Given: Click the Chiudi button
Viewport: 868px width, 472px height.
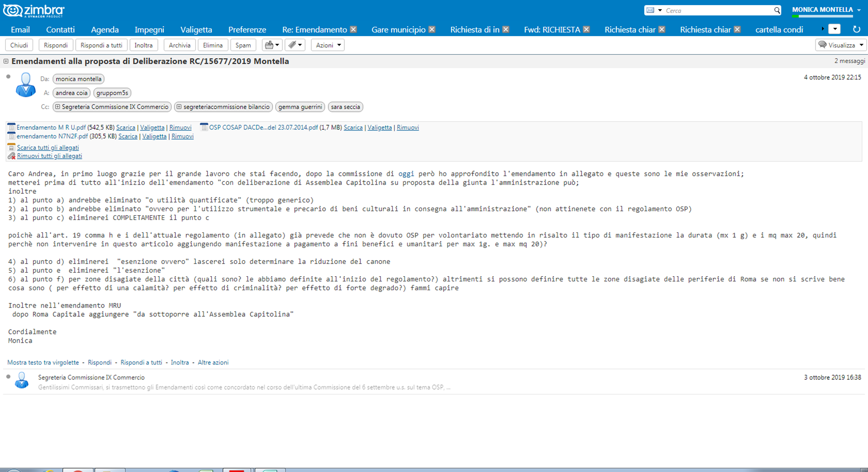Looking at the screenshot, I should [19, 45].
